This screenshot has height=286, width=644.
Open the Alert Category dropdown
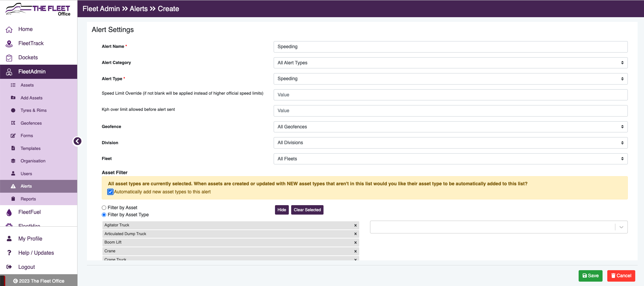click(x=450, y=63)
